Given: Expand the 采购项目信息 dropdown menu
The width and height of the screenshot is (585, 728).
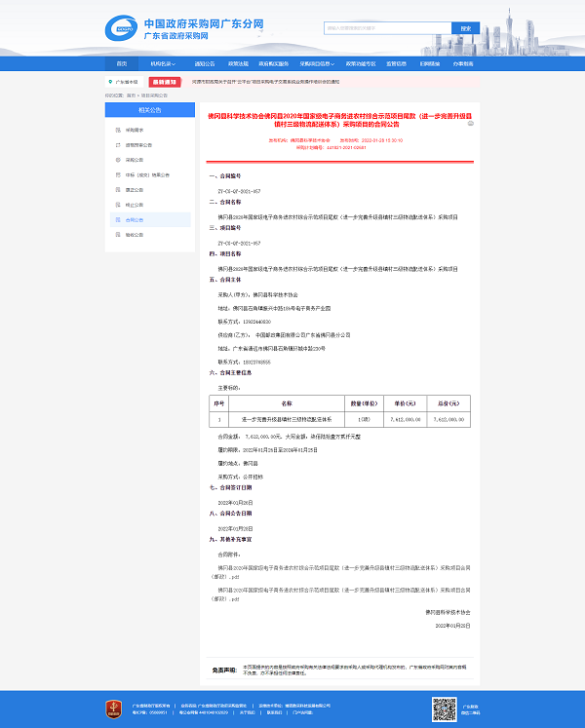Looking at the screenshot, I should coord(317,64).
